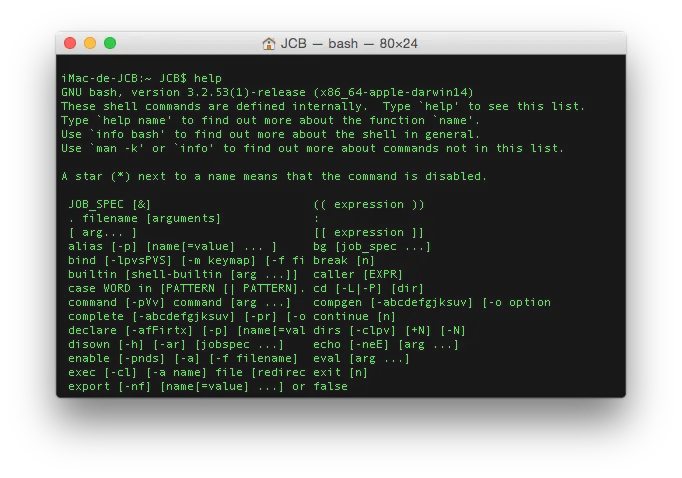Click the 'exec [-cl] [-a name]' entry
The image size is (682, 478).
click(x=186, y=372)
